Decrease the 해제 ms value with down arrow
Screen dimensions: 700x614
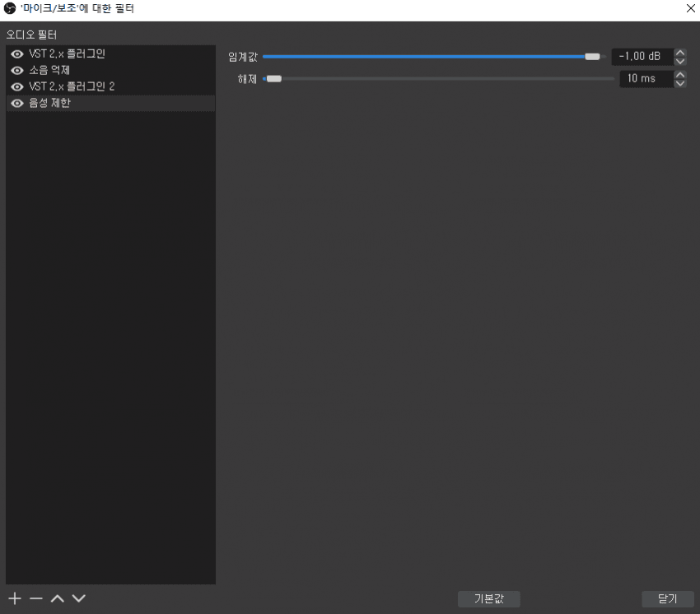[x=680, y=83]
